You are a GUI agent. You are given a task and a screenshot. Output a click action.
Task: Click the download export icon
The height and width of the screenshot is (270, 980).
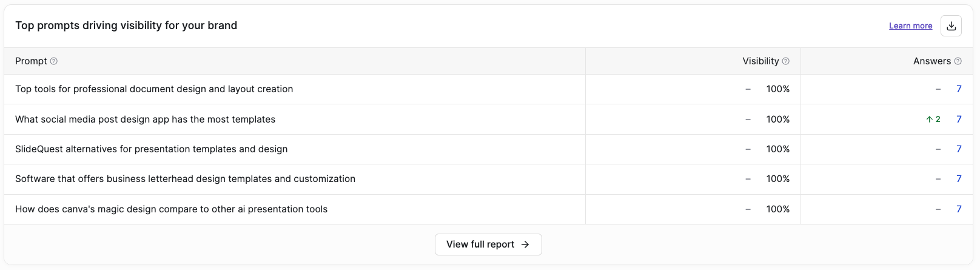[x=951, y=25]
